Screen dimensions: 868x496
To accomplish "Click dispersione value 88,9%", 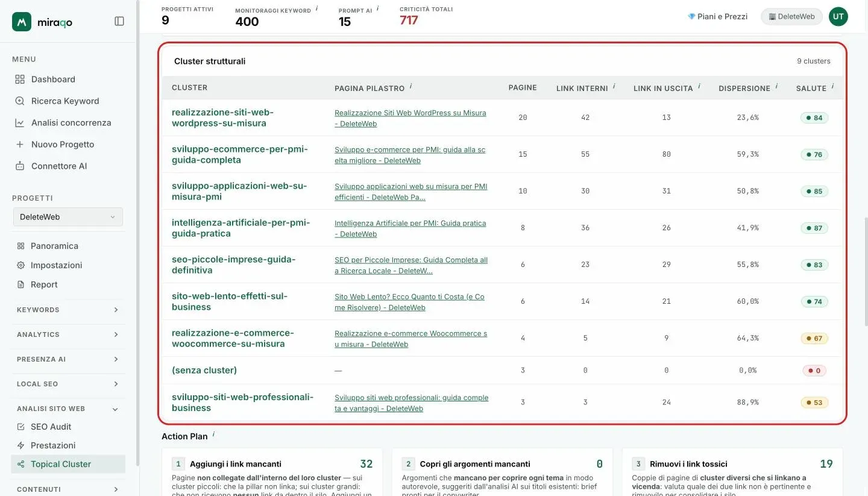I will click(x=748, y=403).
